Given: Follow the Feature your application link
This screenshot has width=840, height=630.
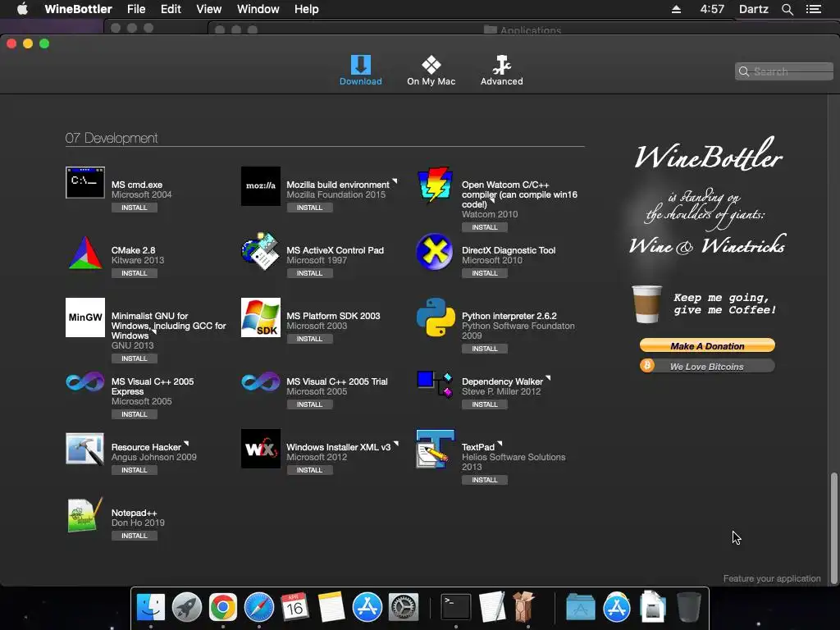Looking at the screenshot, I should pos(771,578).
